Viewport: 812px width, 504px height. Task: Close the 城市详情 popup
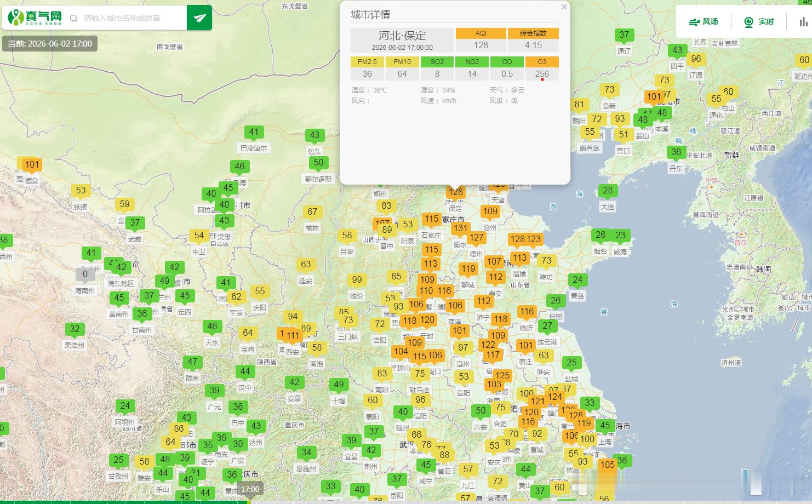pos(564,7)
